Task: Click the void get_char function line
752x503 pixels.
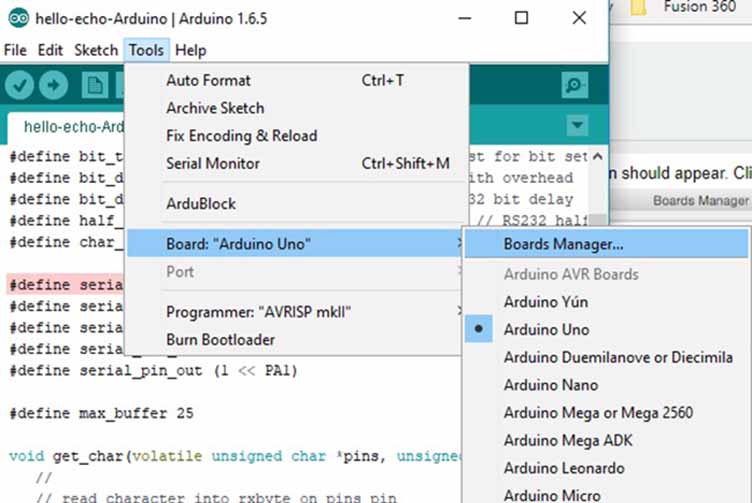Action: point(235,456)
